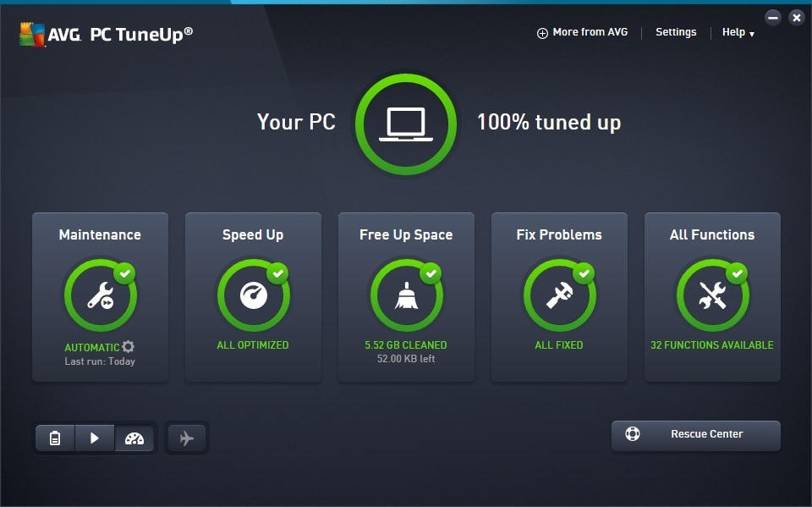The width and height of the screenshot is (812, 507).
Task: Open the Maintenance wrench icon
Action: [x=101, y=295]
